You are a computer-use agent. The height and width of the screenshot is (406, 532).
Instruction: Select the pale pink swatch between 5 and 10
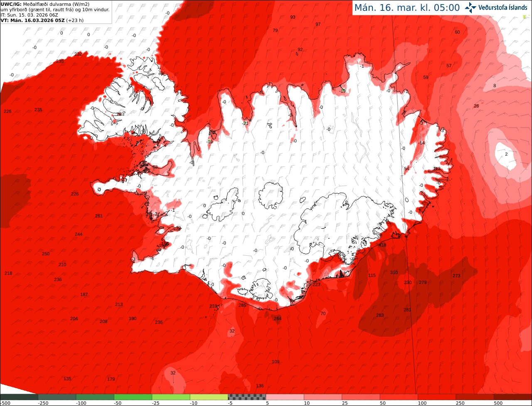point(285,397)
